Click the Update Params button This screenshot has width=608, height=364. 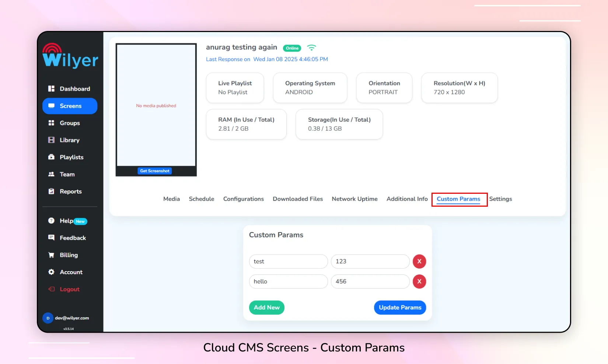tap(400, 308)
